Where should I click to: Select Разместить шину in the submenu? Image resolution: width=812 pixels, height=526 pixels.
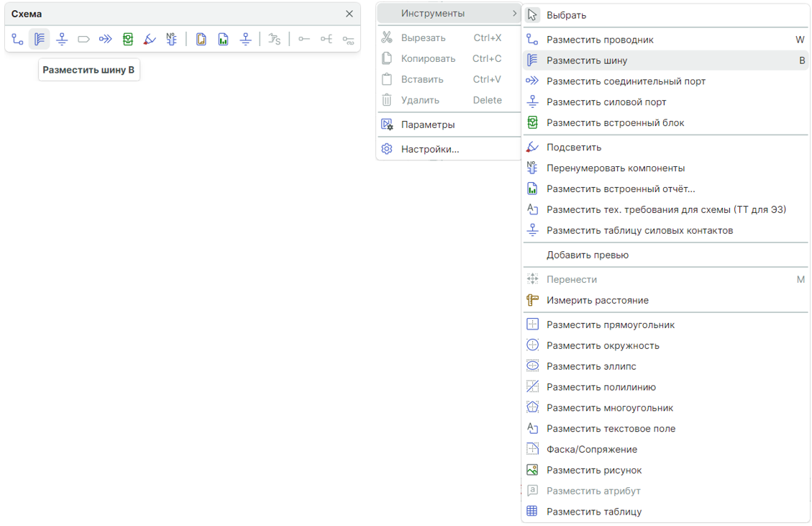587,60
